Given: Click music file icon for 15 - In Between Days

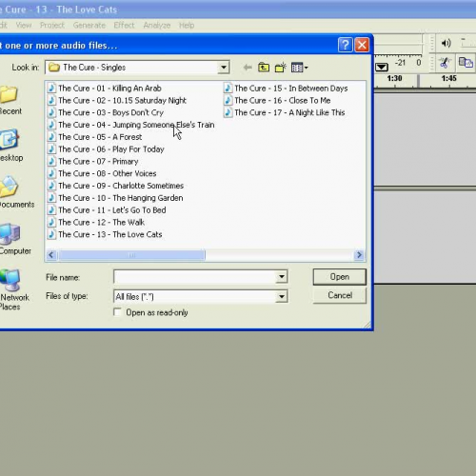Looking at the screenshot, I should pos(228,88).
